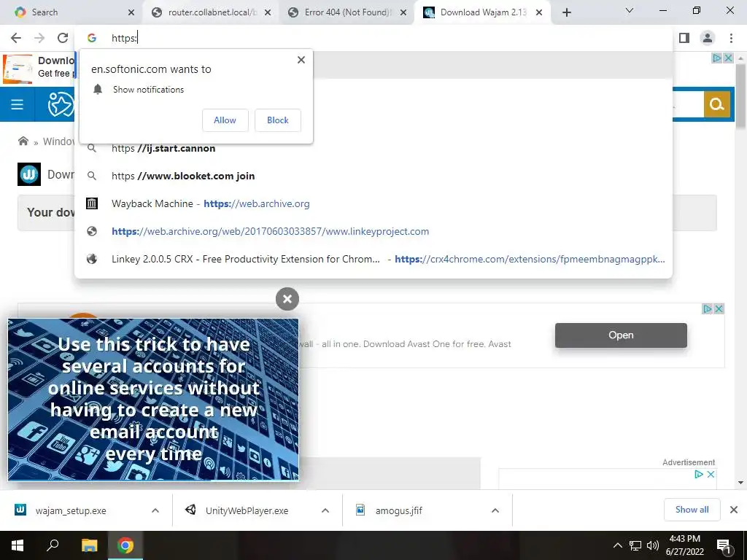
Task: Expand options for amogus.jfif download
Action: pos(495,510)
